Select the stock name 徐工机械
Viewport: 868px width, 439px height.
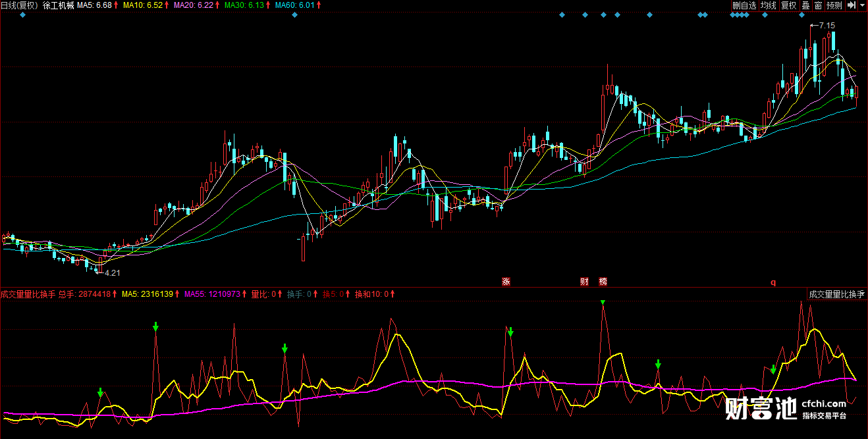[x=59, y=5]
